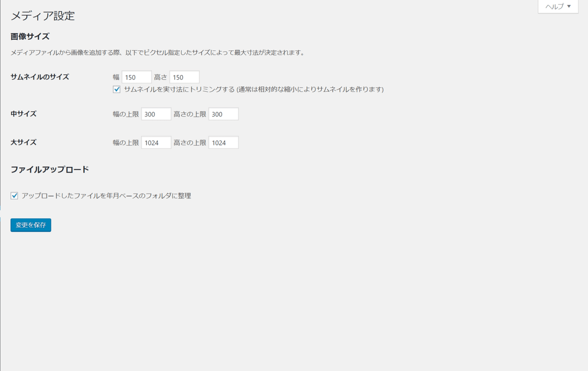Click the 中サイズ row label

tap(24, 114)
